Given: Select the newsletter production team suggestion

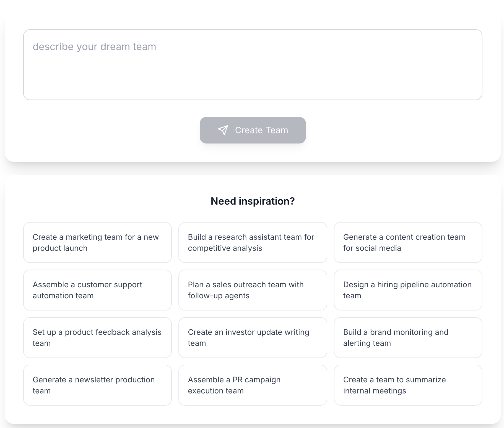Looking at the screenshot, I should coord(97,385).
